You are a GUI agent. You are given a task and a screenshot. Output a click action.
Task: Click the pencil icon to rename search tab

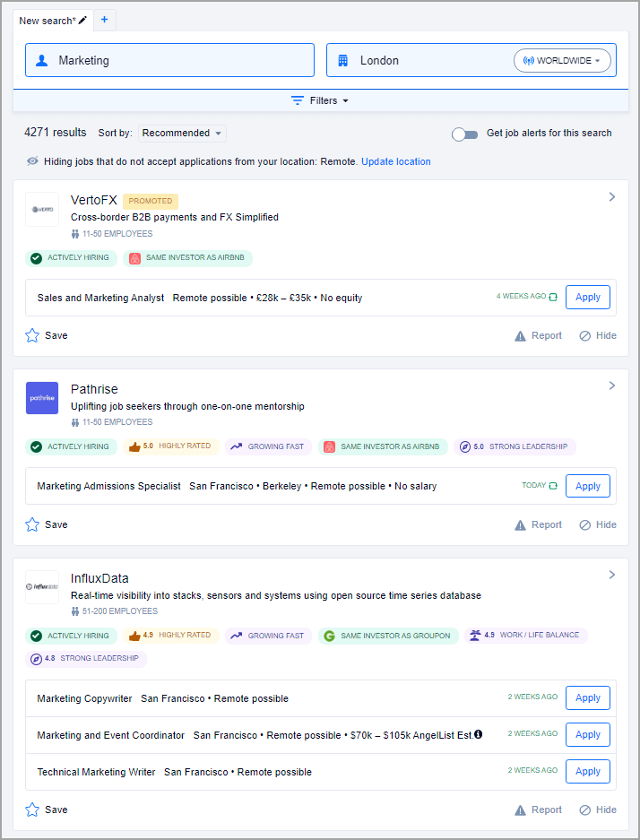(x=83, y=20)
